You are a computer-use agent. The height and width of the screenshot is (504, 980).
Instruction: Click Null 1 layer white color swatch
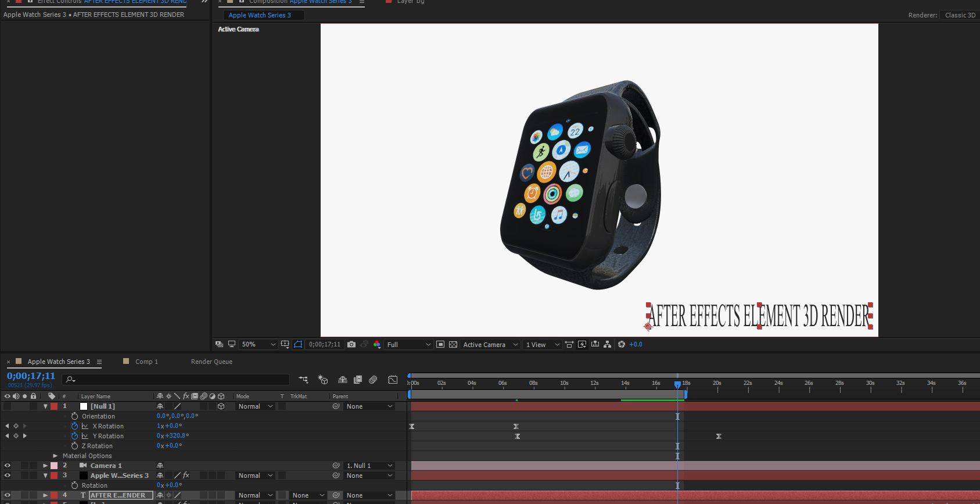(x=84, y=406)
